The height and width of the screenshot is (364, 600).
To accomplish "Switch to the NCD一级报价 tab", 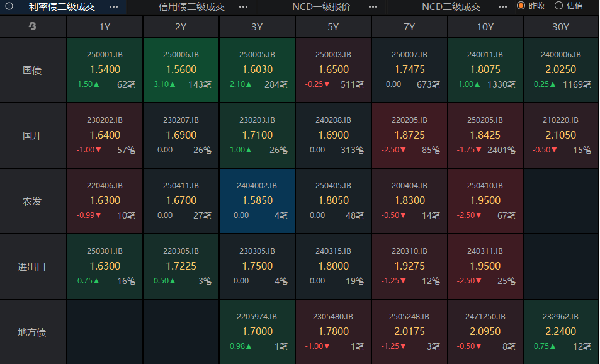I will tap(322, 6).
